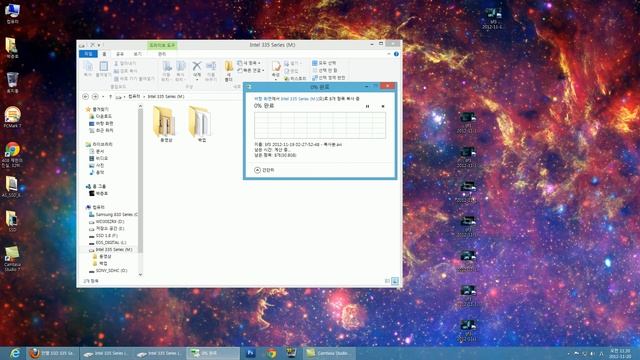Click the History button in ribbon
The image size is (640, 360).
295,78
